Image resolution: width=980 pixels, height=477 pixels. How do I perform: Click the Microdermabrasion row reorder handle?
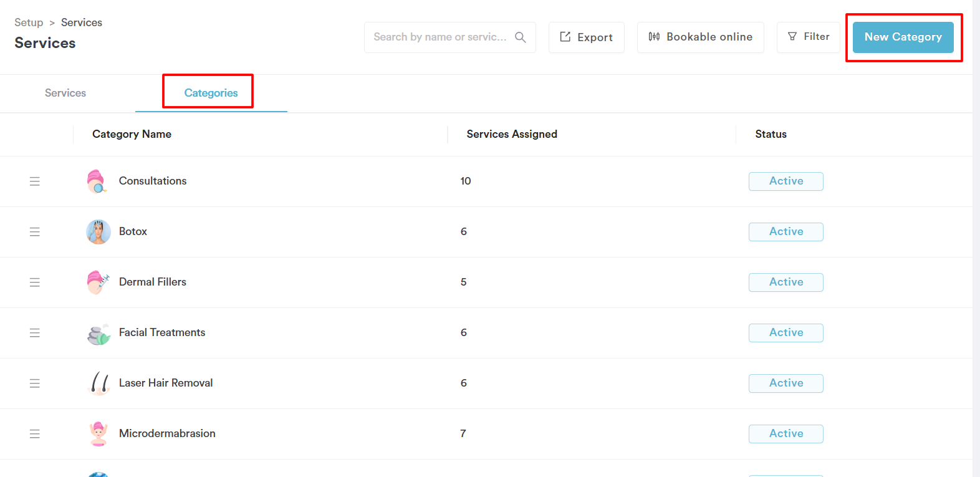click(35, 434)
